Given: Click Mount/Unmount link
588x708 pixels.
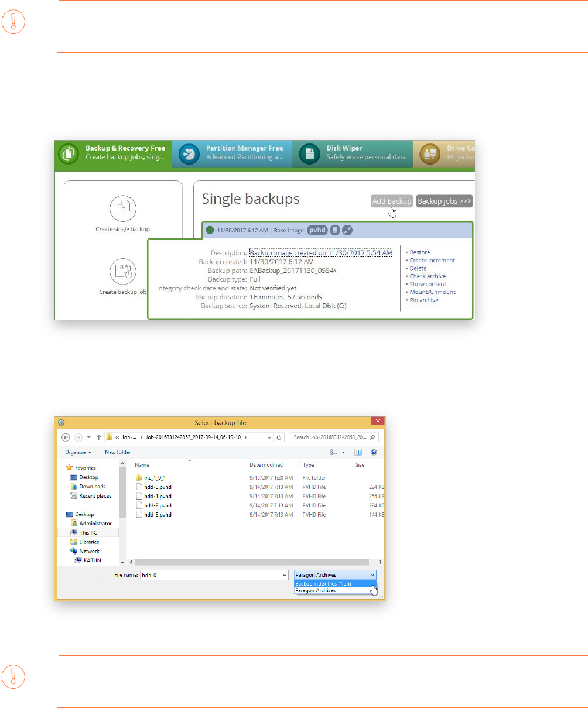Looking at the screenshot, I should [432, 292].
